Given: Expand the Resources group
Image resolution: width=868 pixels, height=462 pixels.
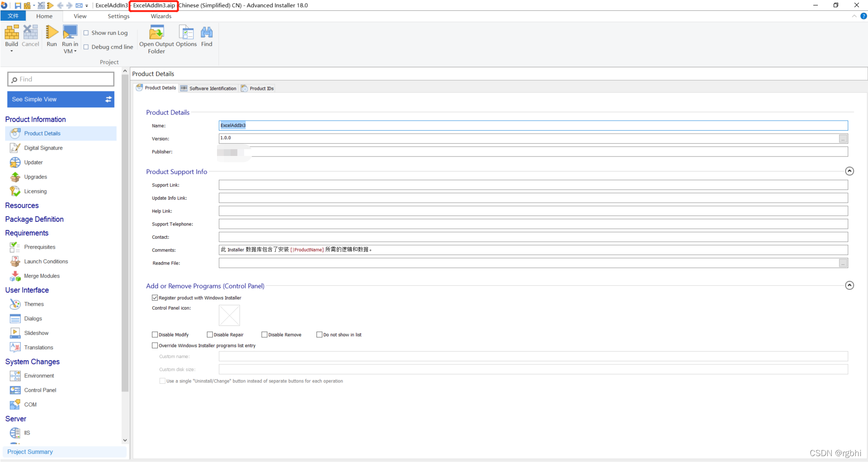Looking at the screenshot, I should click(22, 205).
